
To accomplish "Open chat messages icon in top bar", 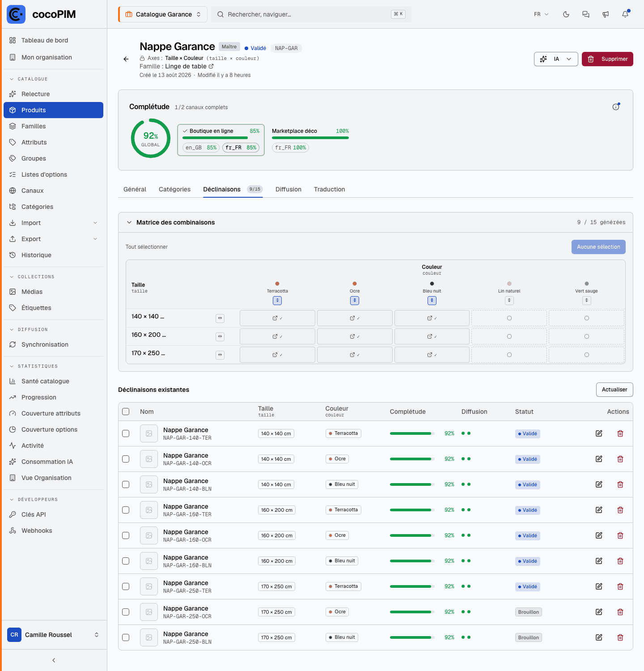I will [586, 14].
